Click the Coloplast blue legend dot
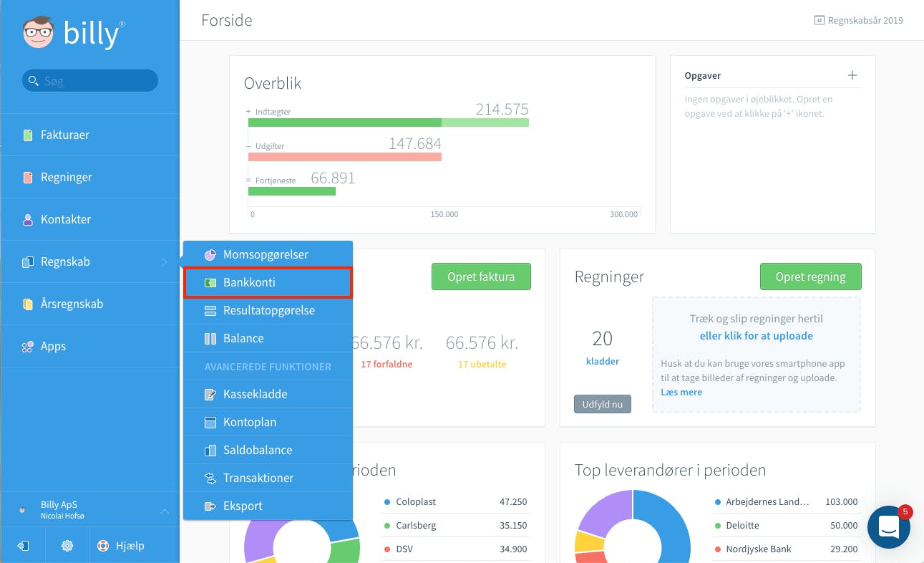 coord(387,502)
